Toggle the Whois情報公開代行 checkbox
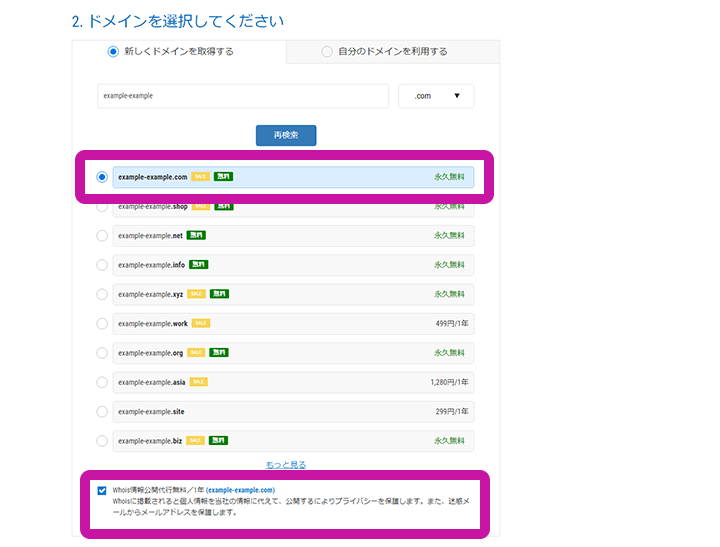Image resolution: width=720 pixels, height=547 pixels. pos(102,490)
